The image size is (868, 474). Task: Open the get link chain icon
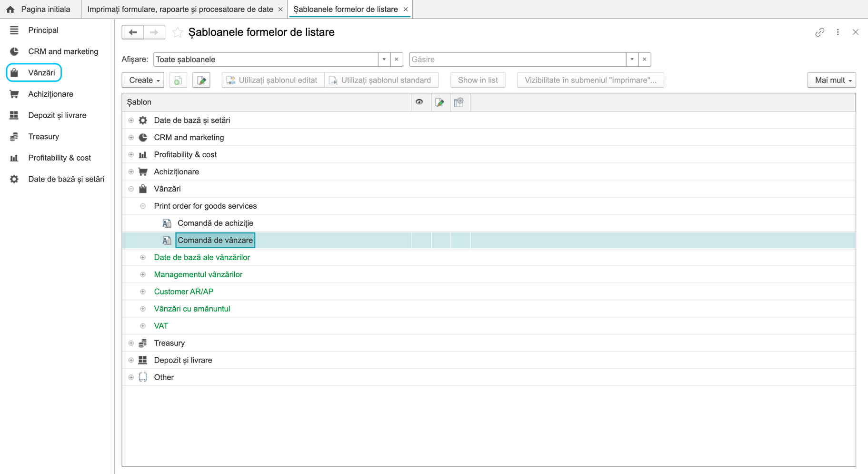pyautogui.click(x=819, y=32)
